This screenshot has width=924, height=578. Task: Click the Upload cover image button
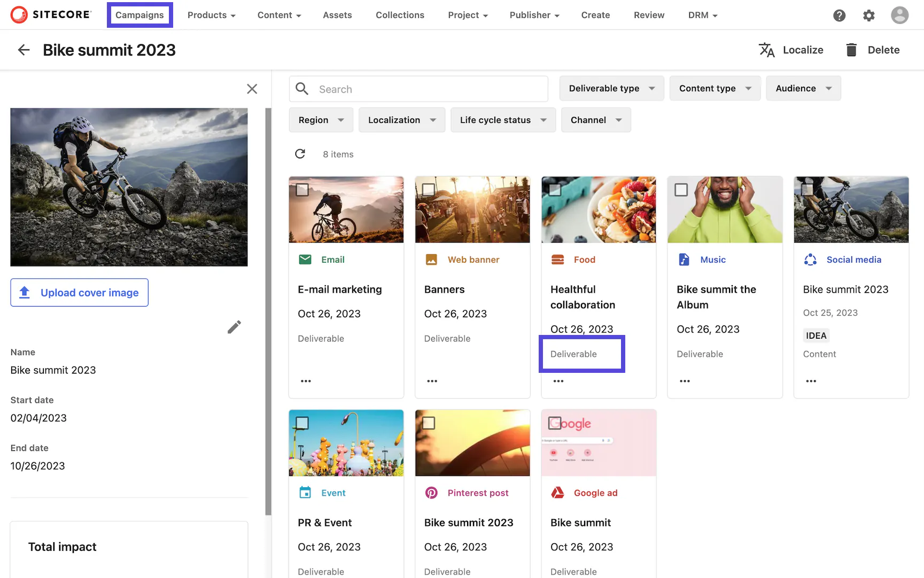79,292
